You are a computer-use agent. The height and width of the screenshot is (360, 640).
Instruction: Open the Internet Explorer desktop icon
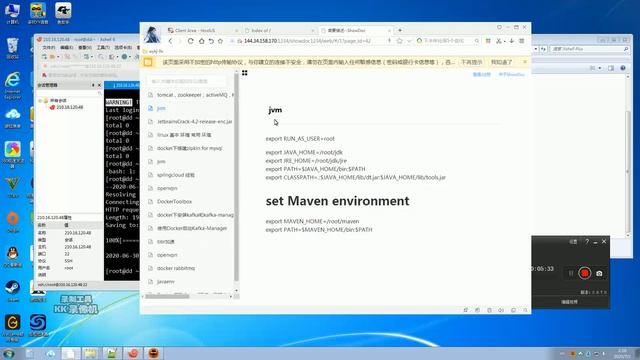point(12,85)
